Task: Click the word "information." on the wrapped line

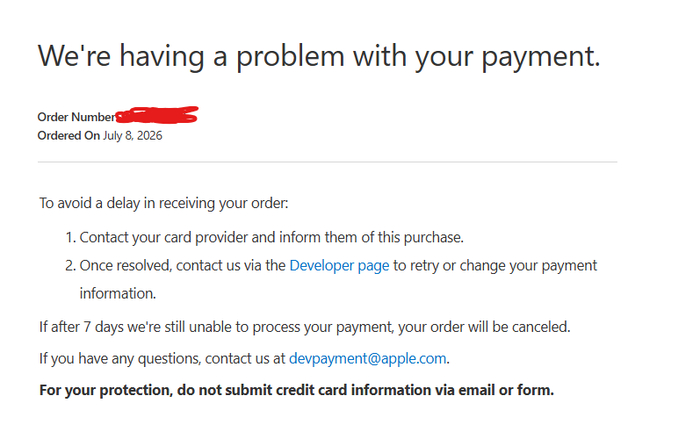Action: click(118, 294)
